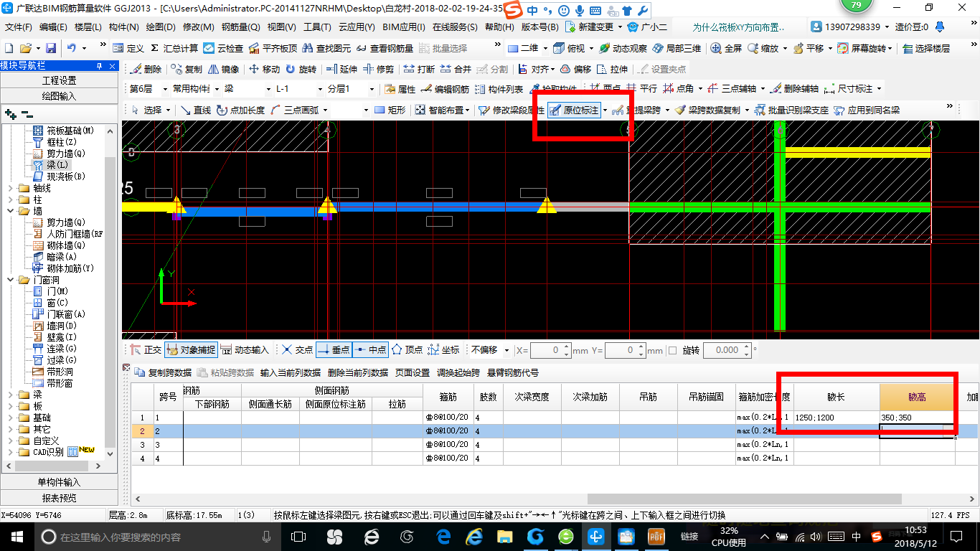
Task: Select the 打断 break tool
Action: pyautogui.click(x=419, y=69)
